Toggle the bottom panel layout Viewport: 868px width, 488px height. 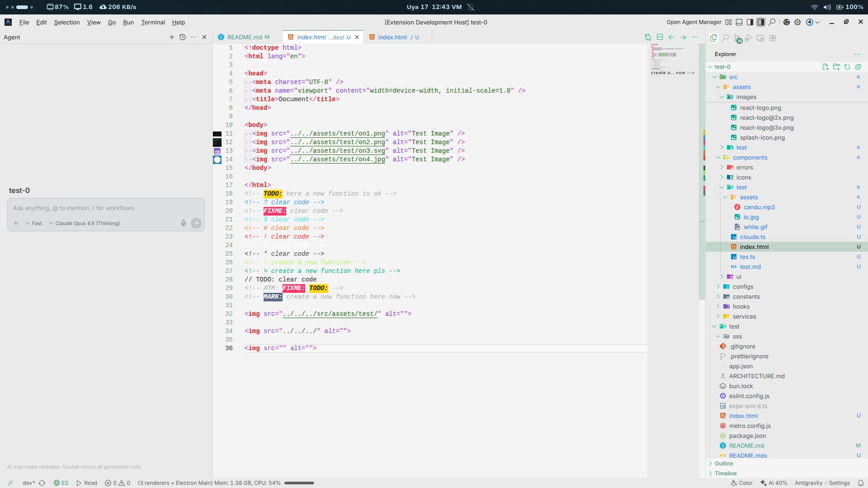pos(739,22)
